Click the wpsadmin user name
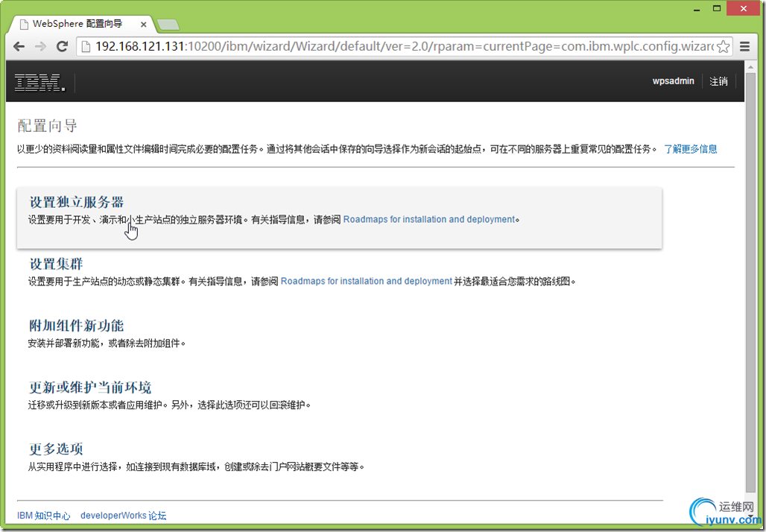This screenshot has height=532, width=766. pyautogui.click(x=673, y=81)
